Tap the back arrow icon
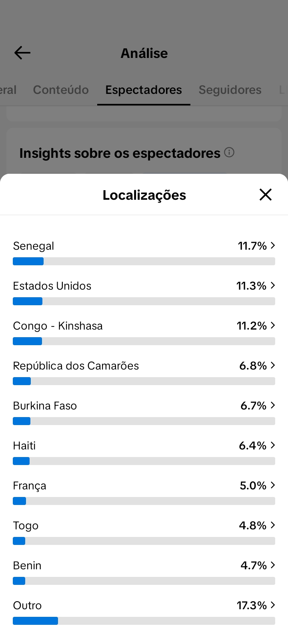Viewport: 288px width, 644px height. (22, 53)
